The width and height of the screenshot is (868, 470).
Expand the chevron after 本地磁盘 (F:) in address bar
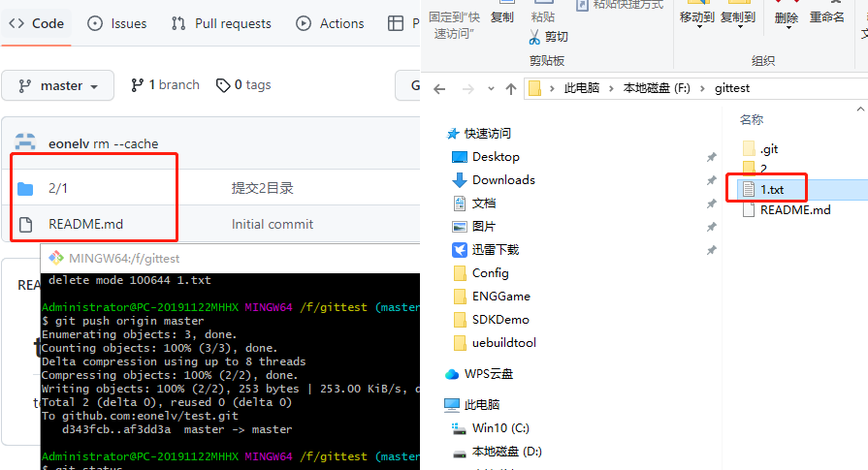point(702,88)
